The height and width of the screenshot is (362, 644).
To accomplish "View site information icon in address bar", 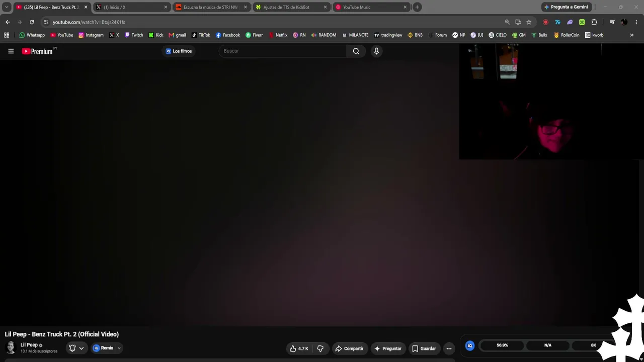I will pyautogui.click(x=46, y=22).
